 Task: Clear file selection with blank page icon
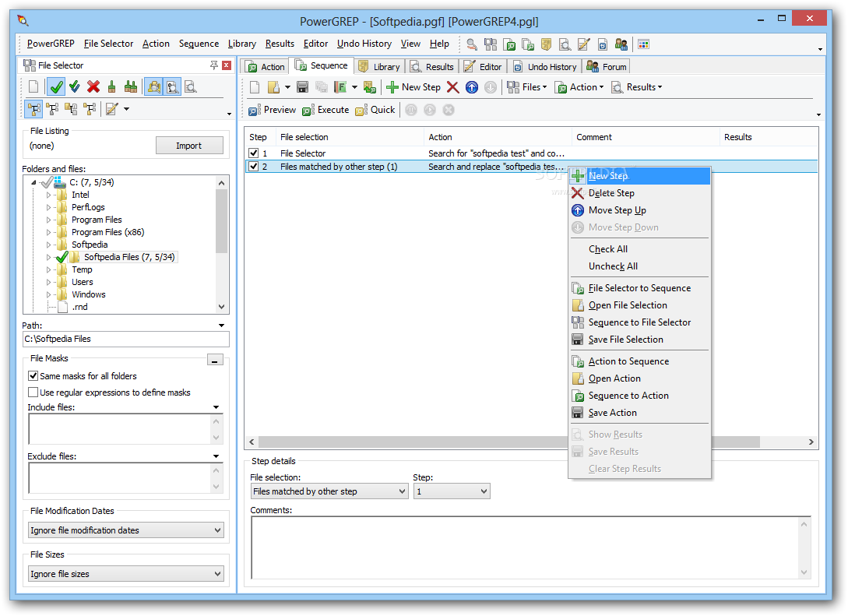pos(33,86)
